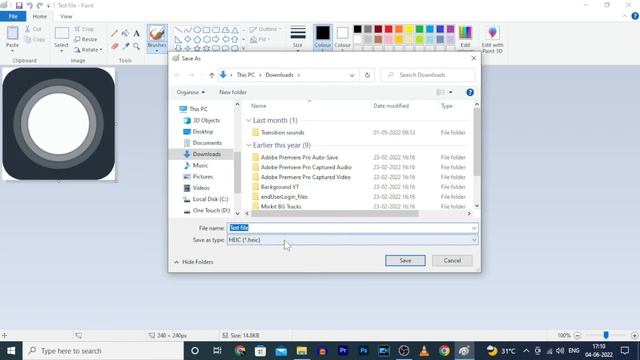640x360 pixels.
Task: Refresh the Downloads folder listing
Action: pyautogui.click(x=367, y=75)
